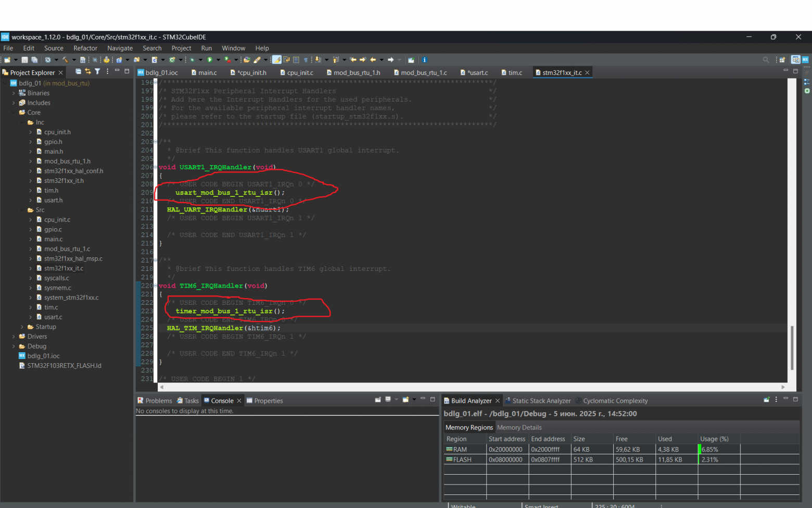Image resolution: width=812 pixels, height=508 pixels.
Task: Click Link with Editor arrows icon
Action: pyautogui.click(x=87, y=71)
